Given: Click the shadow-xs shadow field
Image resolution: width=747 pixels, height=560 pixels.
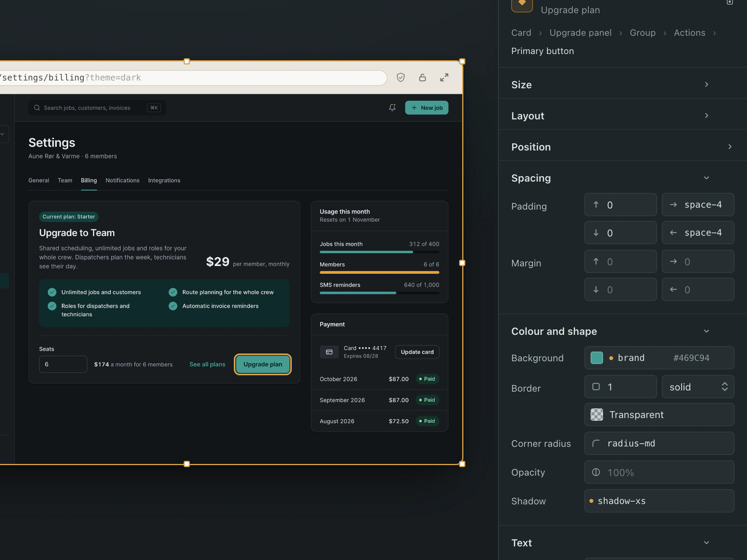Looking at the screenshot, I should pos(659,501).
